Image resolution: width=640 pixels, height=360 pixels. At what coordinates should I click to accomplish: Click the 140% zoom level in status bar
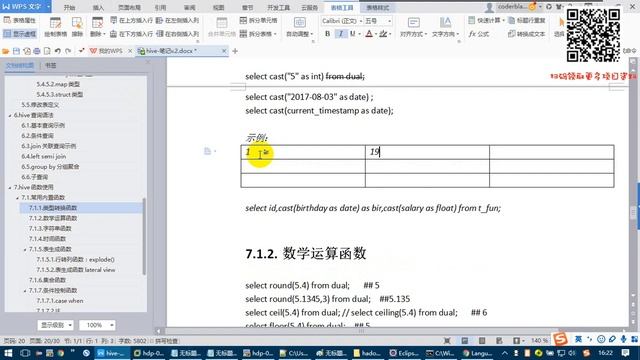coord(539,340)
